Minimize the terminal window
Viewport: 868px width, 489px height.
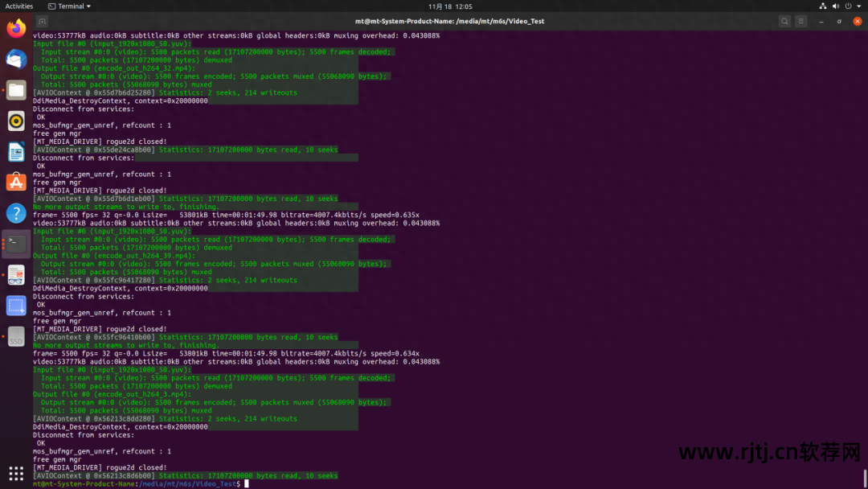[x=821, y=22]
